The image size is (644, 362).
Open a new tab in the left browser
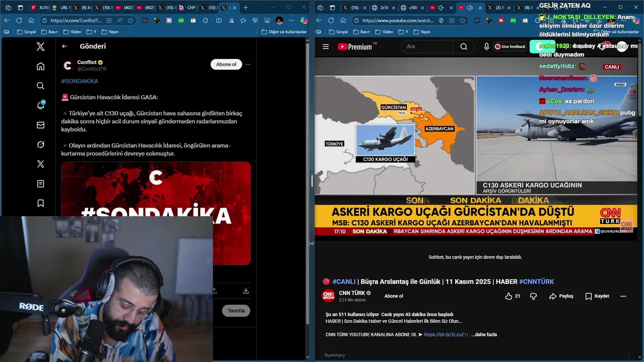click(x=246, y=8)
